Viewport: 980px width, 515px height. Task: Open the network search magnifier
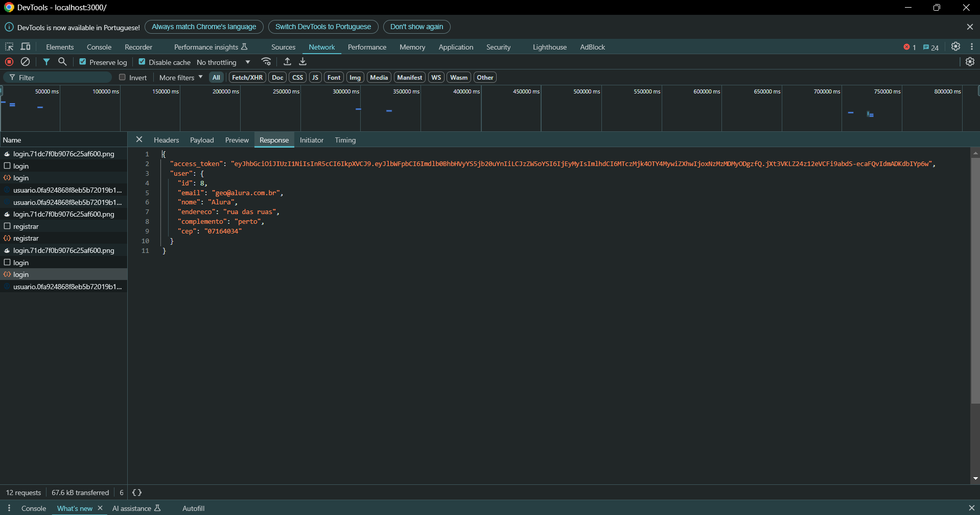(x=62, y=62)
